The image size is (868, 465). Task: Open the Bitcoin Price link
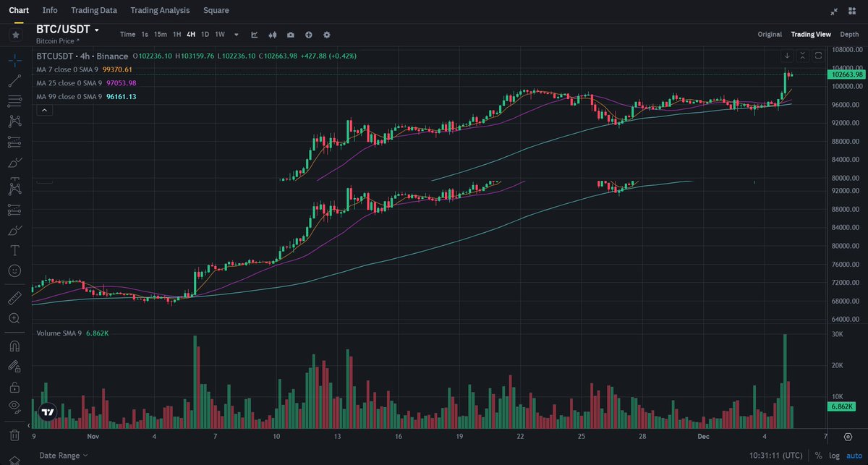[x=57, y=41]
